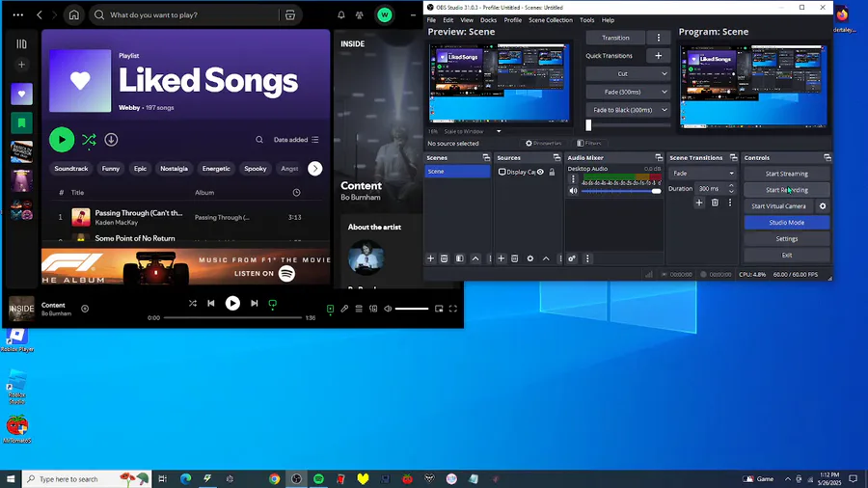This screenshot has height=488, width=868.
Task: Play the current song in Spotify's player bar
Action: (232, 303)
